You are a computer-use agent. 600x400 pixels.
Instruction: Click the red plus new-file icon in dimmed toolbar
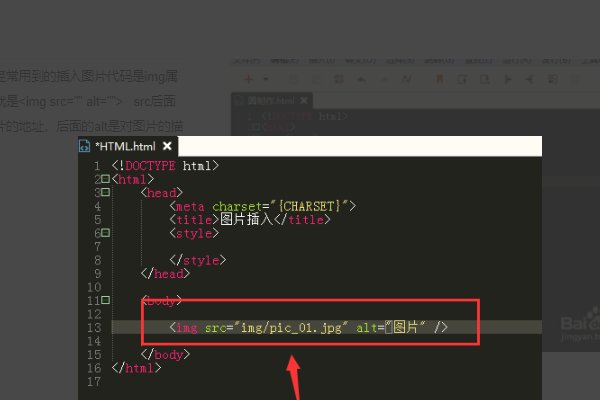(249, 79)
